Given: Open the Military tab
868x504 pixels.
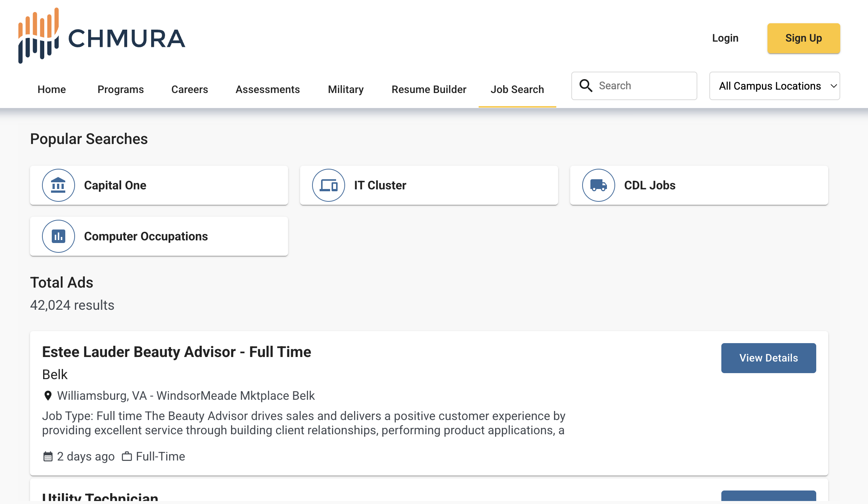Looking at the screenshot, I should pyautogui.click(x=345, y=89).
